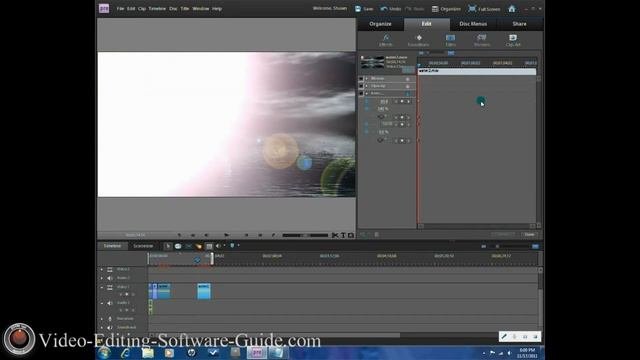The image size is (640, 360).
Task: Click the Add Text tool icon
Action: 343,235
